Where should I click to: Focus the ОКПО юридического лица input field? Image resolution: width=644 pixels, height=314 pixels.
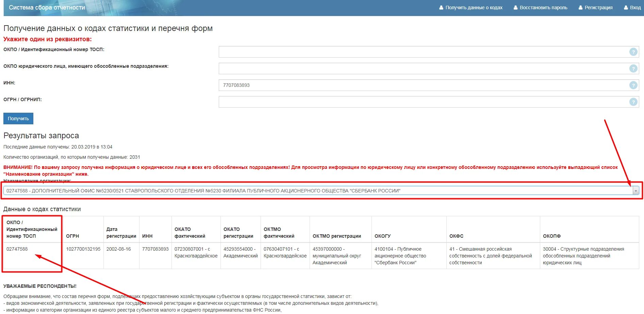(x=429, y=68)
